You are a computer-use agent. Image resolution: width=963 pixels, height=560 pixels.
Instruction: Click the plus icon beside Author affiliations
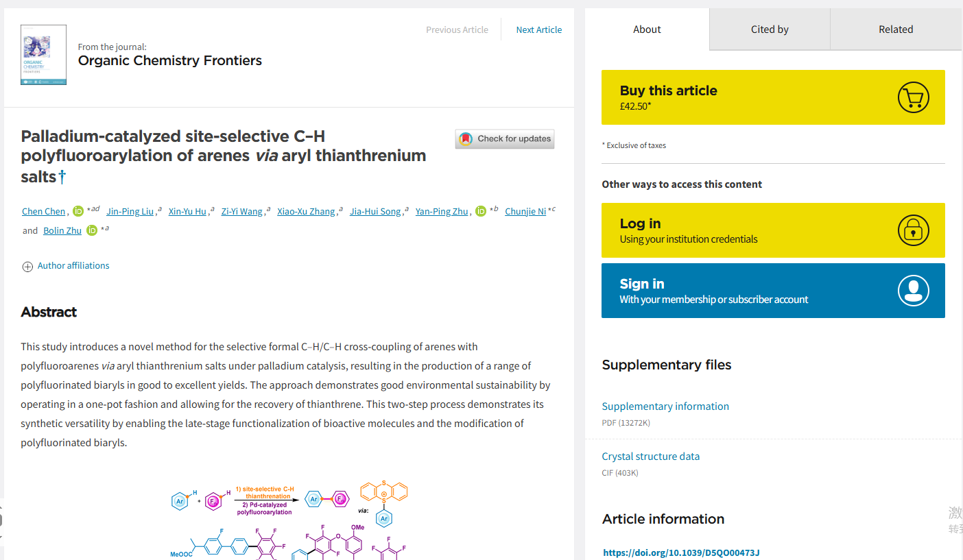pos(27,267)
